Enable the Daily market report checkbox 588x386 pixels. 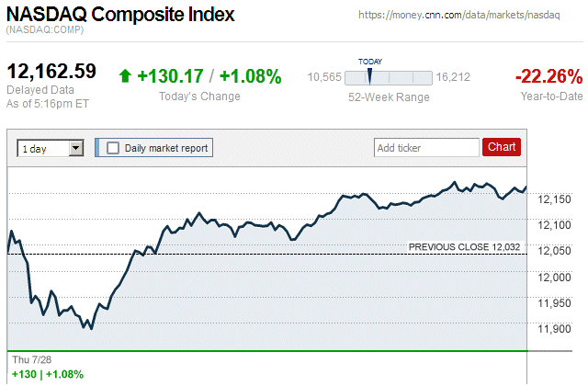tap(114, 147)
